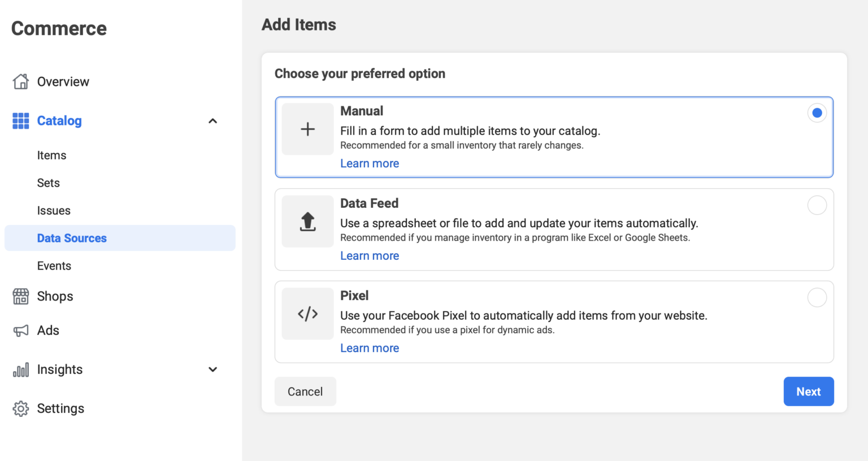This screenshot has width=868, height=461.
Task: Select the Pixel radio button
Action: [817, 297]
